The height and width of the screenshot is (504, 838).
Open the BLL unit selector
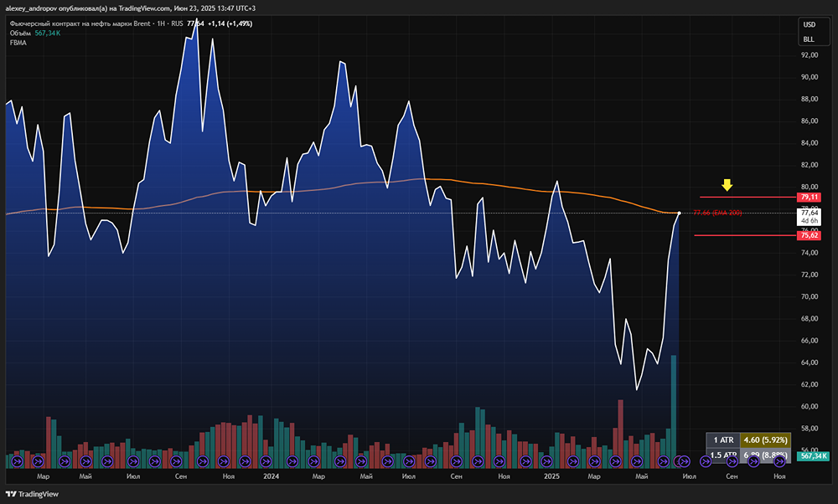[x=809, y=39]
